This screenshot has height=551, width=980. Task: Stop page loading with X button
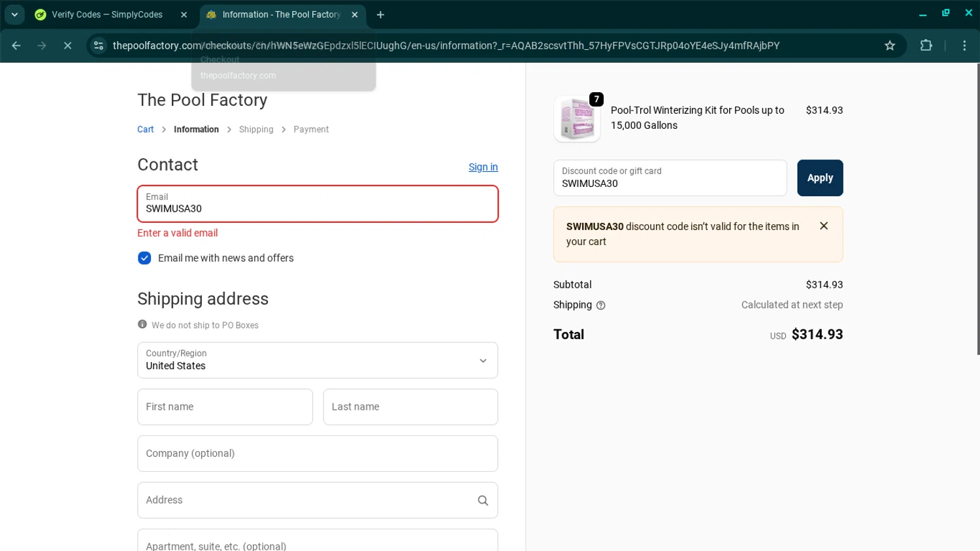67,46
